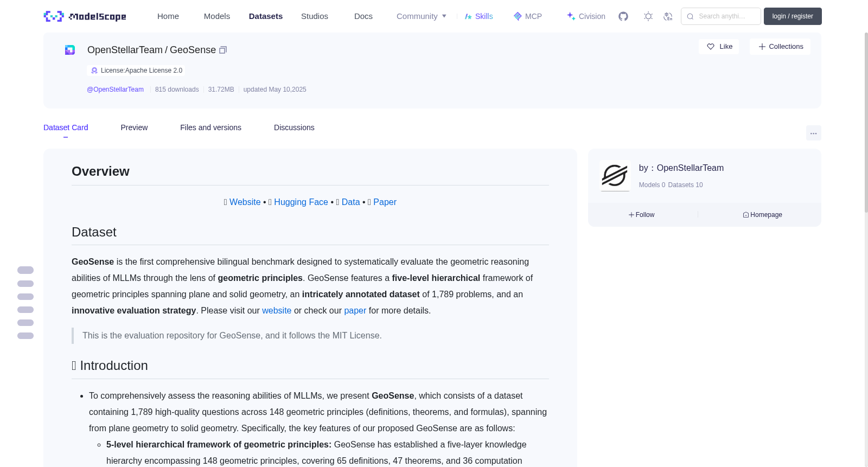The height and width of the screenshot is (467, 868).
Task: Select the Dataset Card tab
Action: [x=66, y=127]
